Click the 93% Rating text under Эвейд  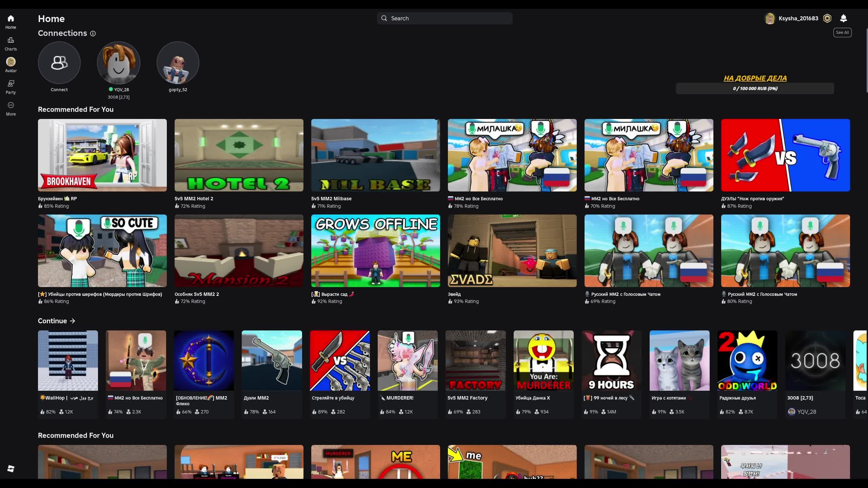[x=466, y=301]
